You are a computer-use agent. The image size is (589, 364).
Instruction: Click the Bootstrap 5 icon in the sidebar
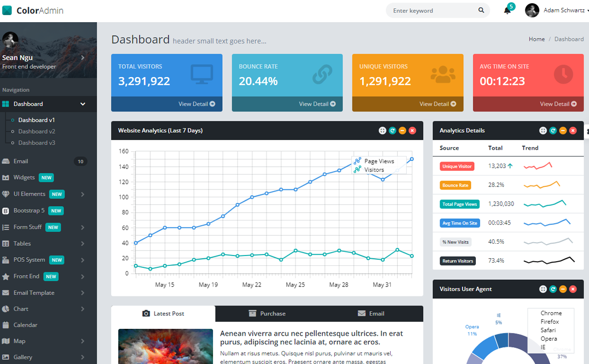6,211
